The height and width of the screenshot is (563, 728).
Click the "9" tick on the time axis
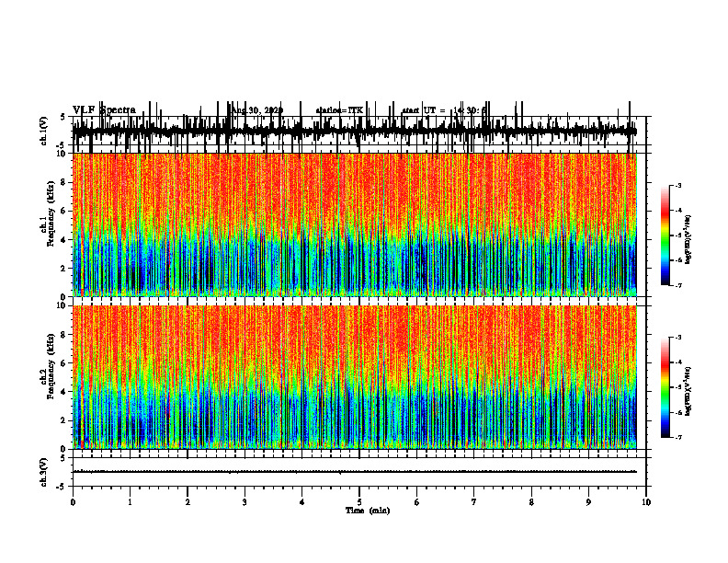coord(588,502)
